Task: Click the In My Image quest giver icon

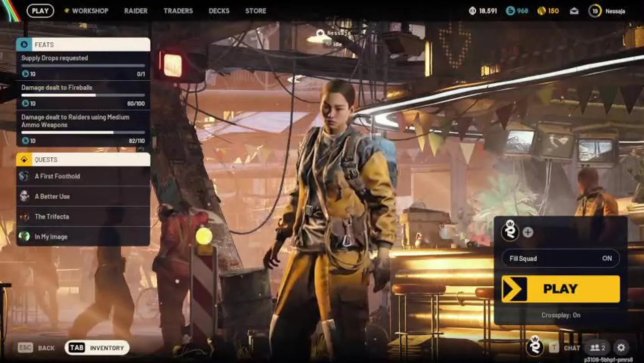Action: point(24,236)
